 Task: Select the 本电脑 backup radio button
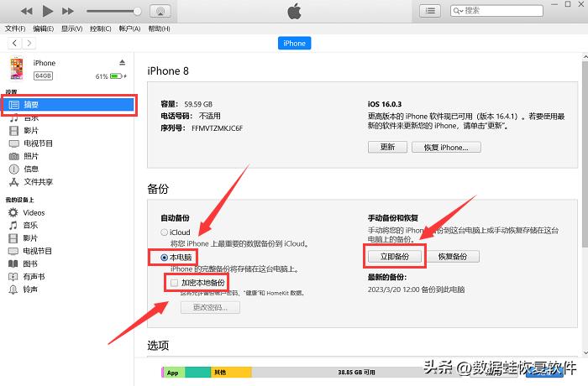(x=164, y=258)
